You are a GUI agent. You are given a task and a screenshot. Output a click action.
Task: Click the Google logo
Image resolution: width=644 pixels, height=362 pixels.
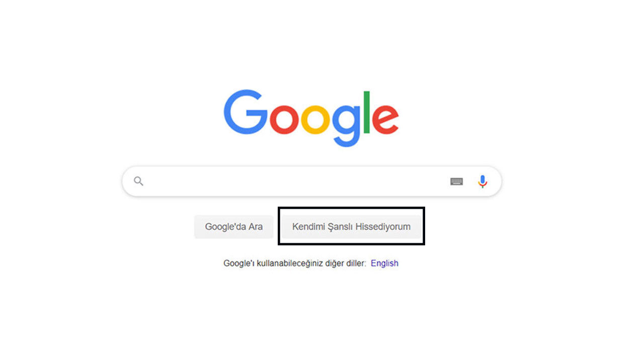point(311,118)
